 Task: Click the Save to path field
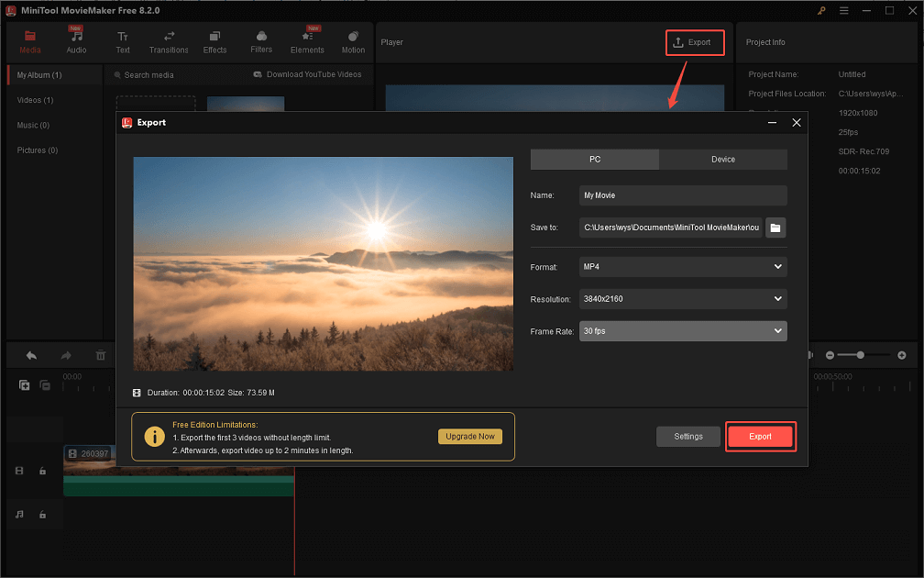[671, 228]
